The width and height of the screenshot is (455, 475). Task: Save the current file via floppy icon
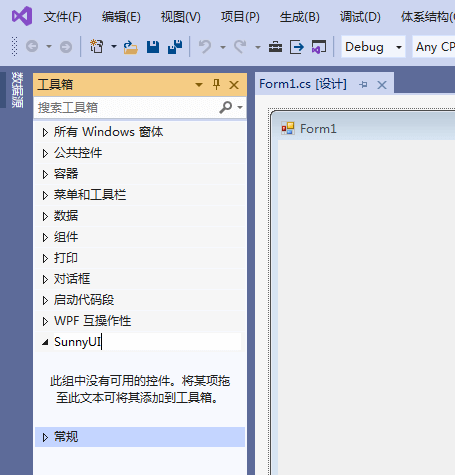pos(153,47)
